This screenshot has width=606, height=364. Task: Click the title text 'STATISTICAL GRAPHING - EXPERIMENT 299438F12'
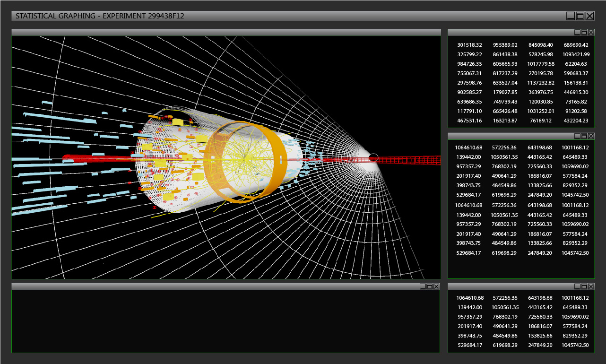tap(100, 16)
